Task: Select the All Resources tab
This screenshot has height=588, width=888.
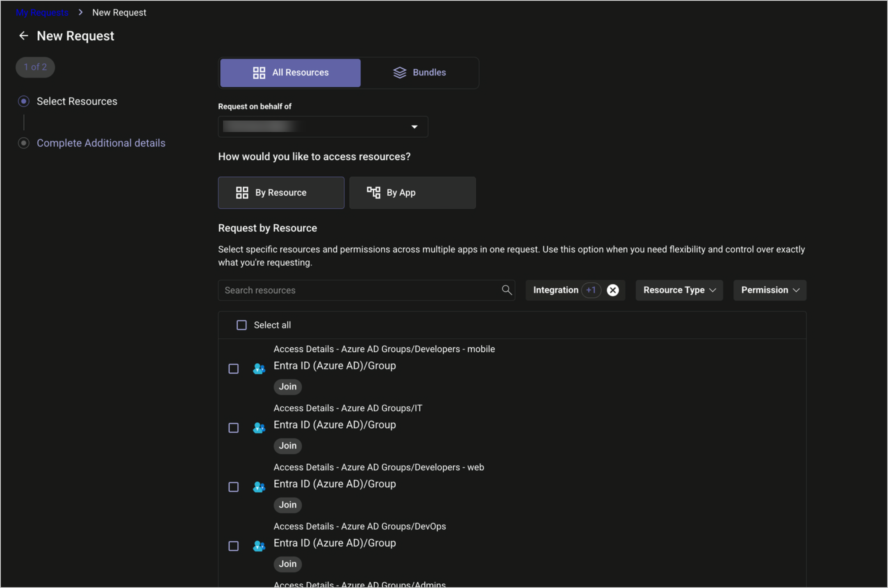Action: pyautogui.click(x=290, y=73)
